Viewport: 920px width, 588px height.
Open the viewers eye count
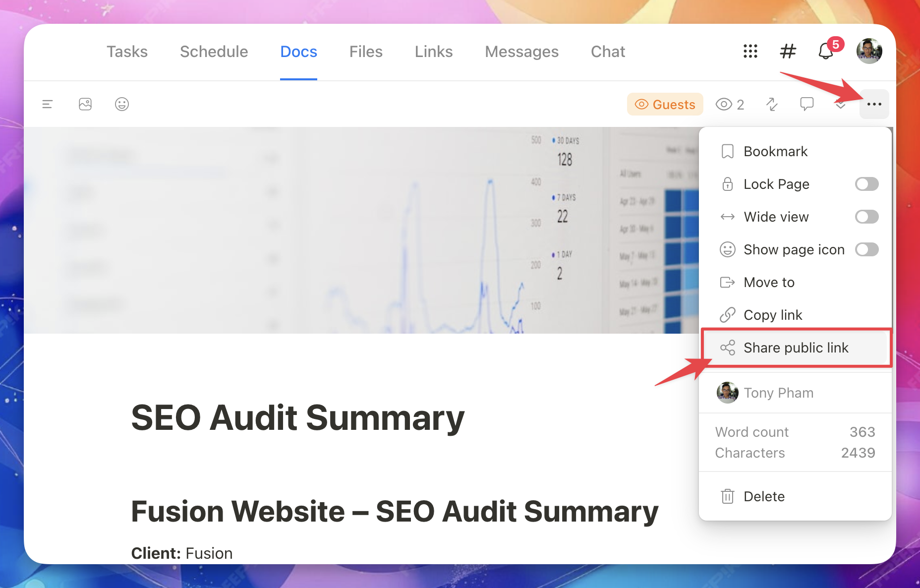(x=730, y=105)
